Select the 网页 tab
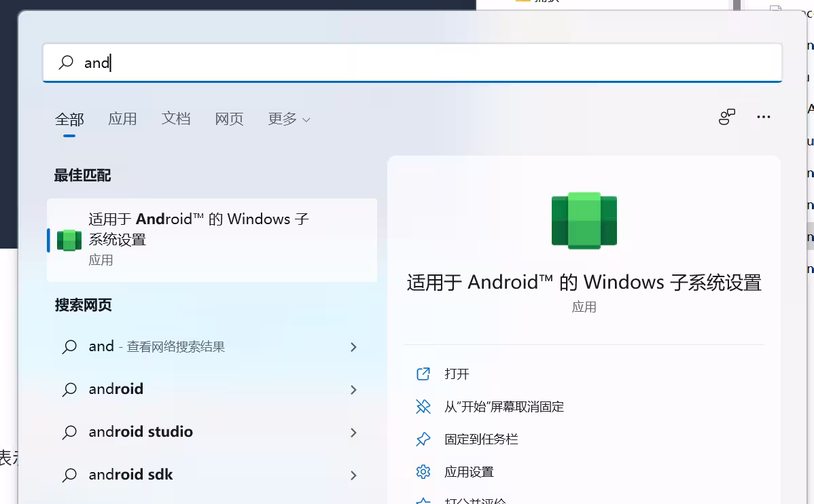This screenshot has height=504, width=814. [x=229, y=119]
